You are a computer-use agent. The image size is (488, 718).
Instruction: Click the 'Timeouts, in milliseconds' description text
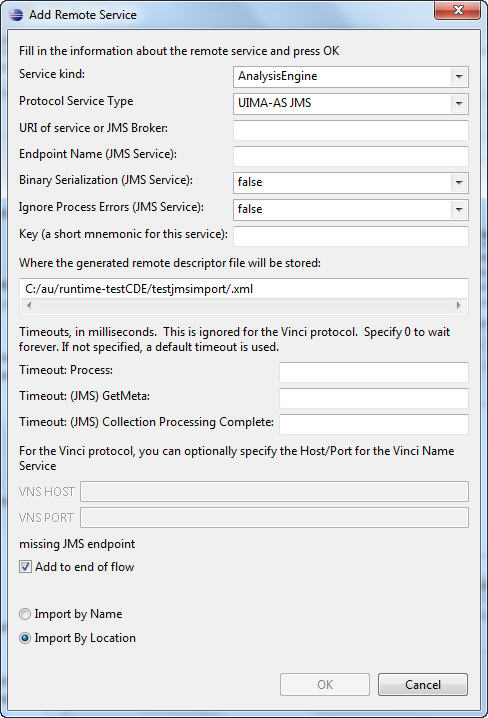234,339
